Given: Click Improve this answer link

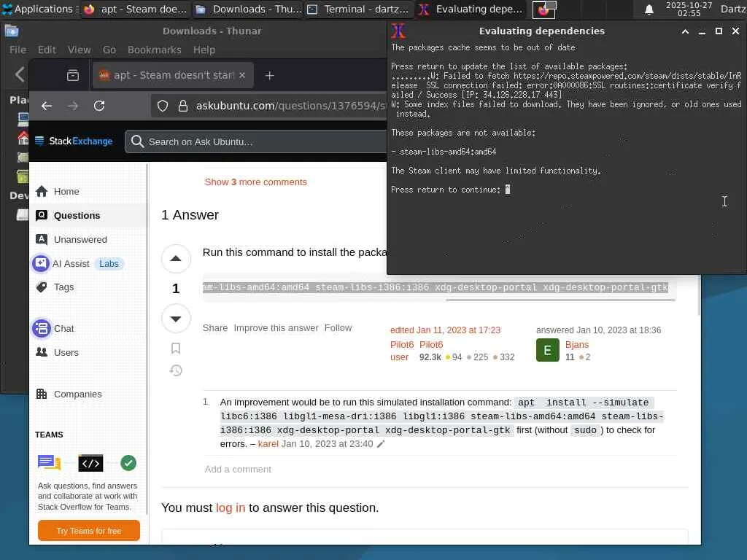Looking at the screenshot, I should [x=276, y=327].
